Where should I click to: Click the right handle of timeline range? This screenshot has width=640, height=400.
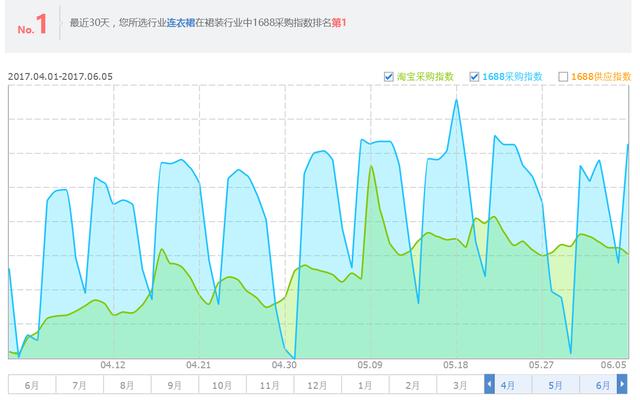tap(626, 384)
